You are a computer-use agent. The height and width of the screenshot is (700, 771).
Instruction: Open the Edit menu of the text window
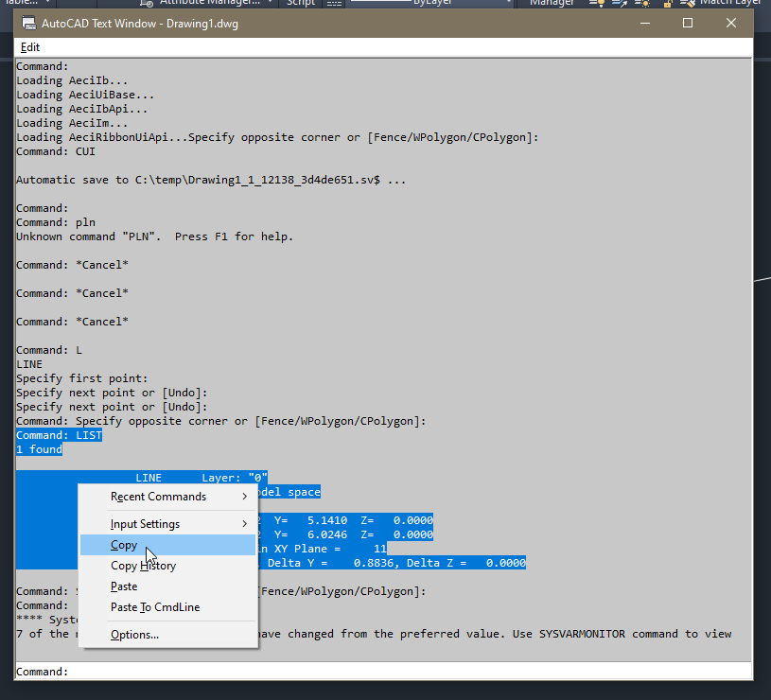(29, 47)
